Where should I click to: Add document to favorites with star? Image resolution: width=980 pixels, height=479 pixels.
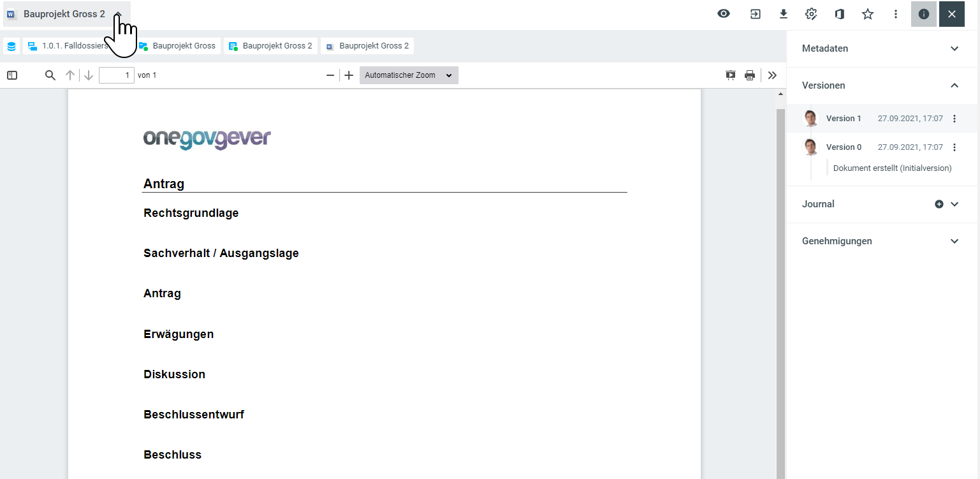(868, 14)
